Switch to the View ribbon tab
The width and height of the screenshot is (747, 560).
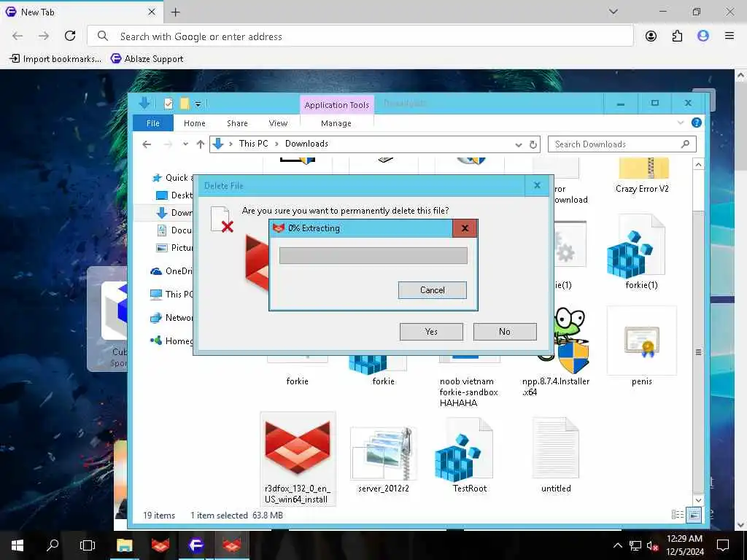pos(278,122)
